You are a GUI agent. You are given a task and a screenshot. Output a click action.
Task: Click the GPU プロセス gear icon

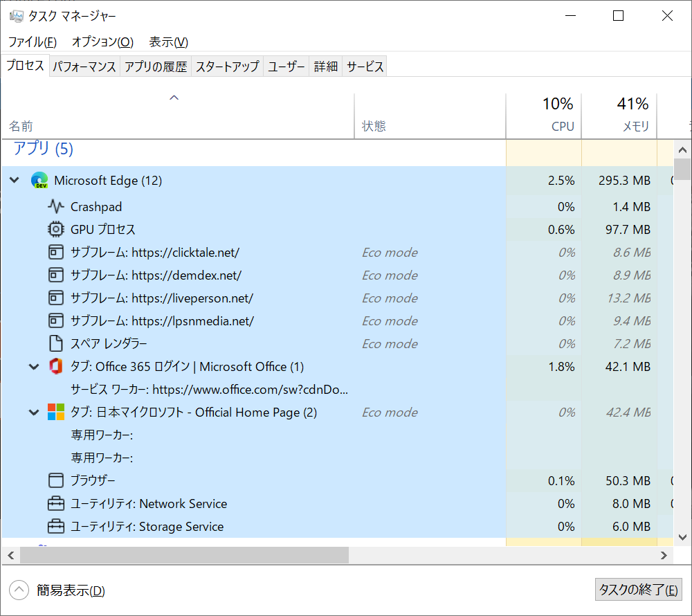click(55, 229)
